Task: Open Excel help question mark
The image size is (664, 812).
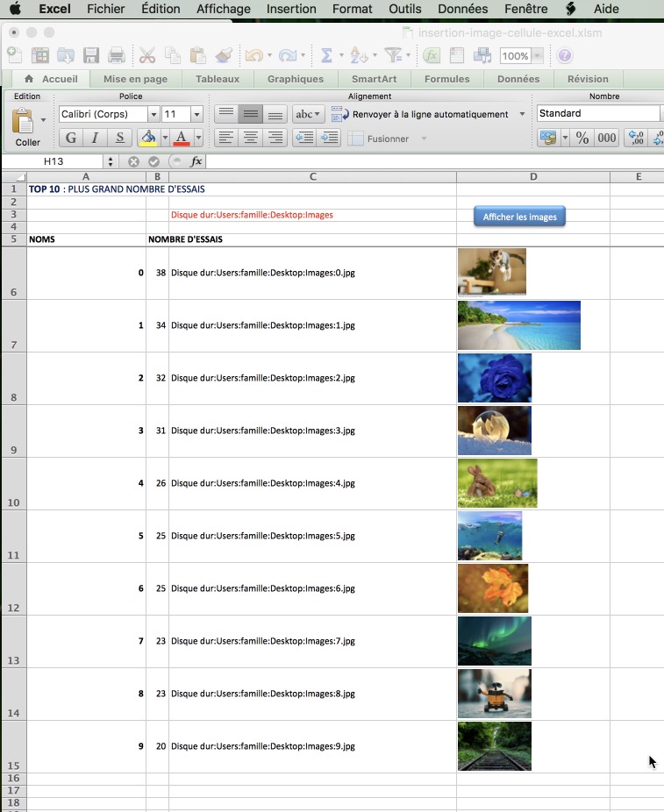Action: point(565,55)
